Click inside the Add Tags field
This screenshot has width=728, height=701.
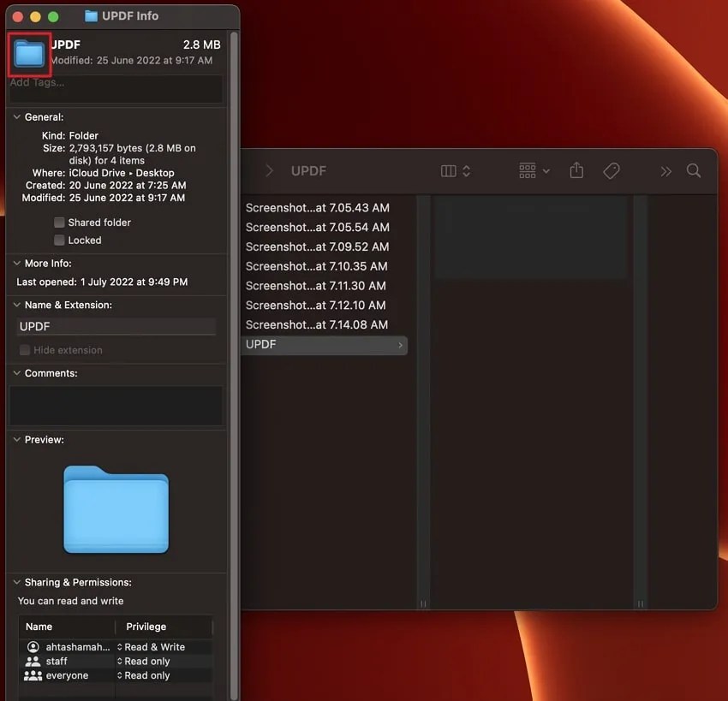116,86
